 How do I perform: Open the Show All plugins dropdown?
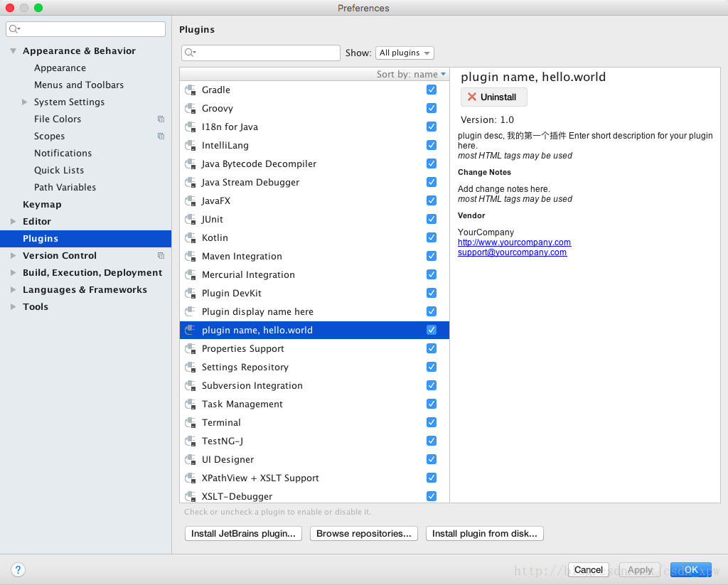405,53
